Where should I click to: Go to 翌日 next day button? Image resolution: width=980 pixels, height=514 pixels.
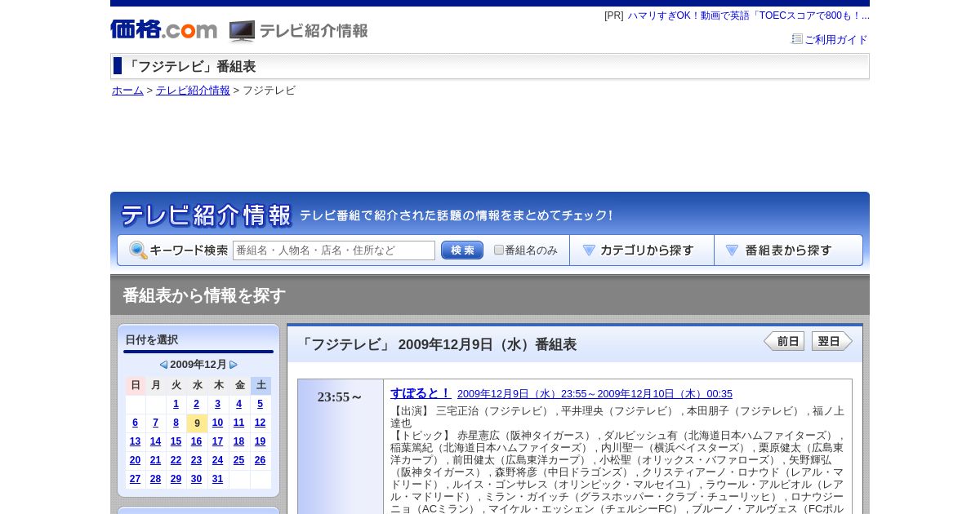(832, 341)
